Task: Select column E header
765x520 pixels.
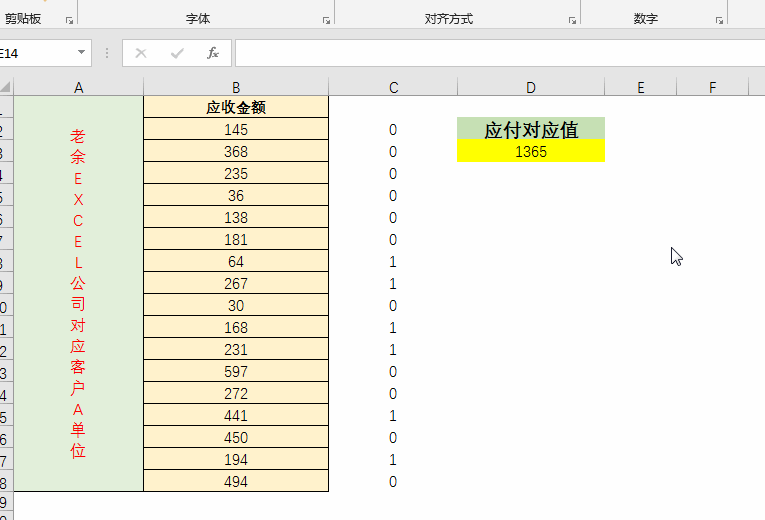Action: point(641,88)
